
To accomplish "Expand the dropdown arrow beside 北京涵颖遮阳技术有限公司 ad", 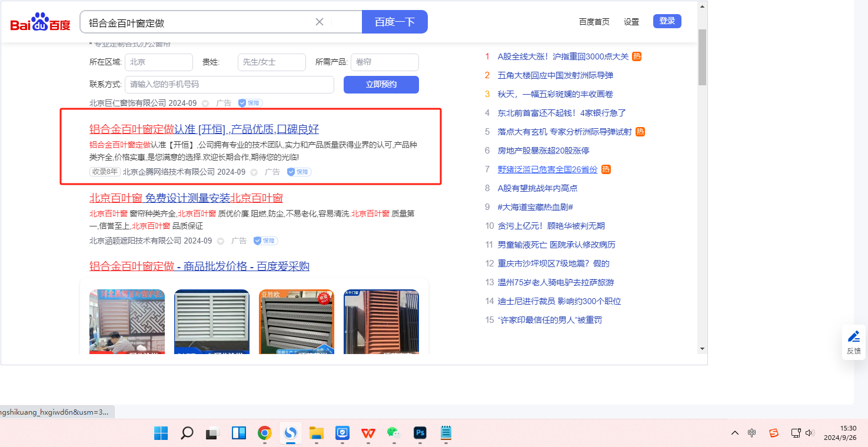I will click(x=221, y=241).
